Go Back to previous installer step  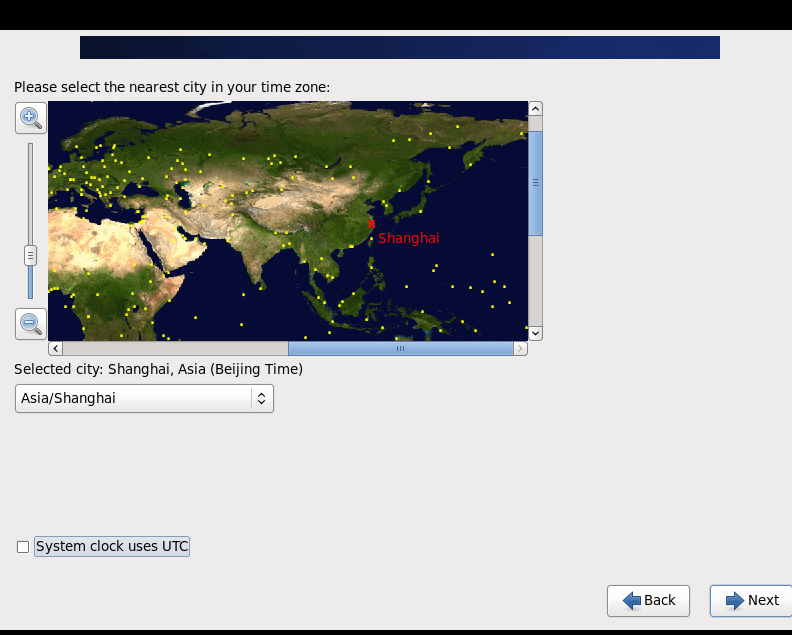[649, 601]
